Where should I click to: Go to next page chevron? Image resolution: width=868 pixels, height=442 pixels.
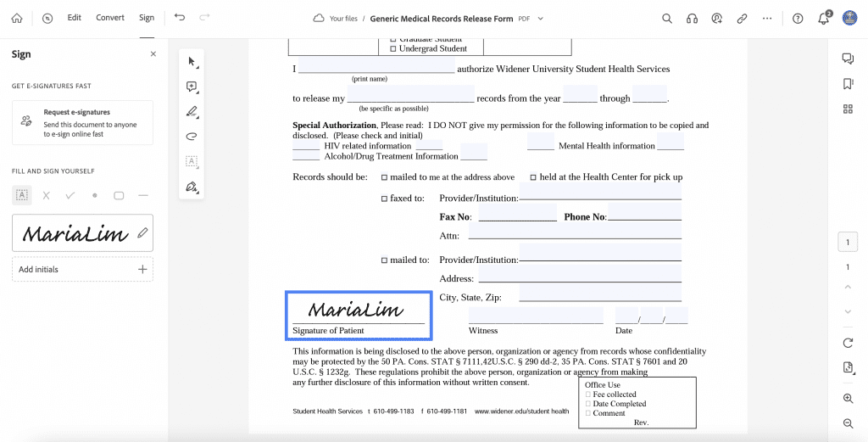848,311
